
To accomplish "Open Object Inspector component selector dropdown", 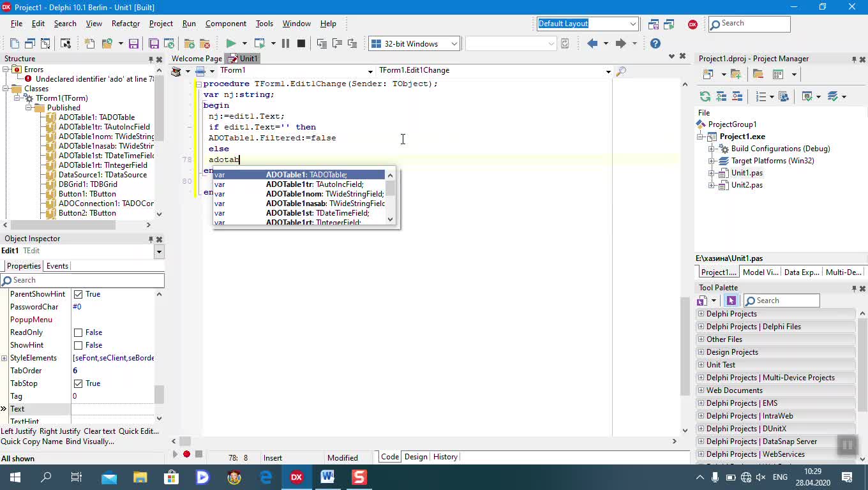I will pos(159,251).
